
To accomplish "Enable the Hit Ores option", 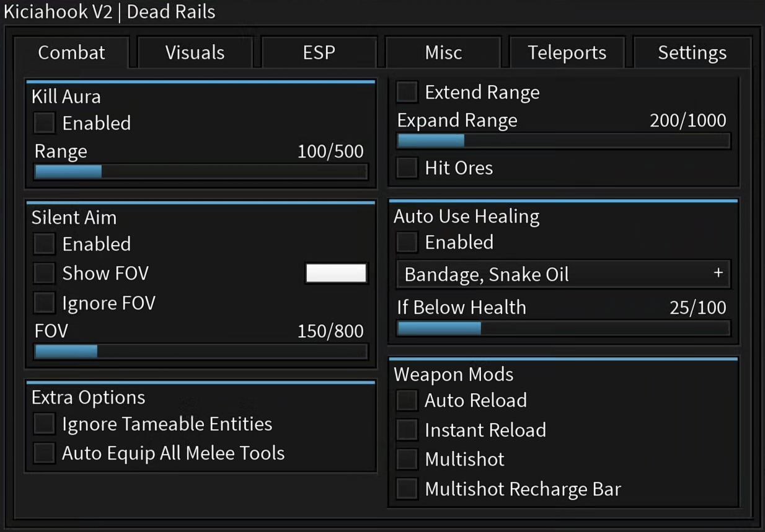I will (x=407, y=167).
